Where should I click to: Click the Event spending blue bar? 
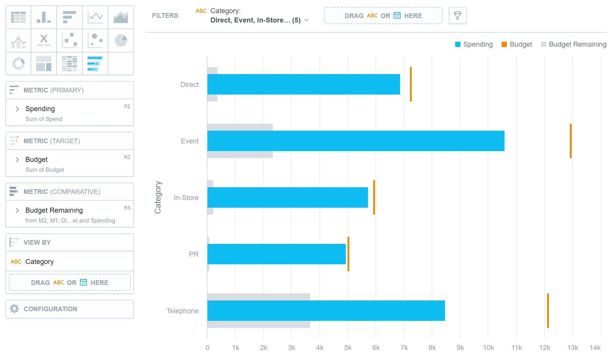click(x=355, y=141)
